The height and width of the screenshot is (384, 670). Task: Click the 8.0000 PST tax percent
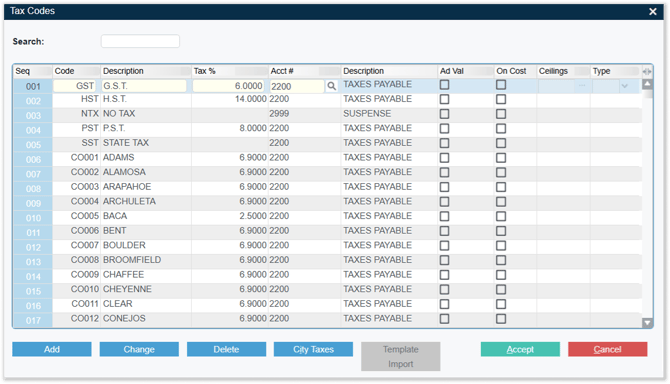[x=253, y=128]
